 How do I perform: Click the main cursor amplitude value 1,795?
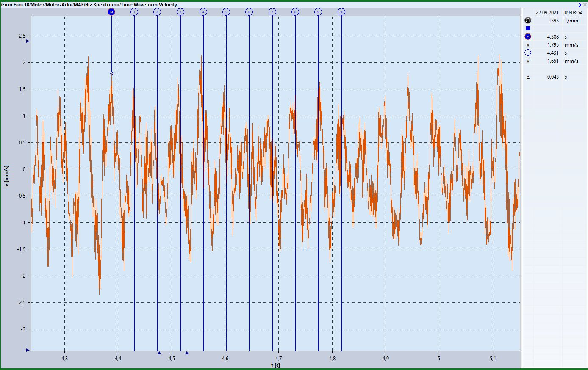553,45
